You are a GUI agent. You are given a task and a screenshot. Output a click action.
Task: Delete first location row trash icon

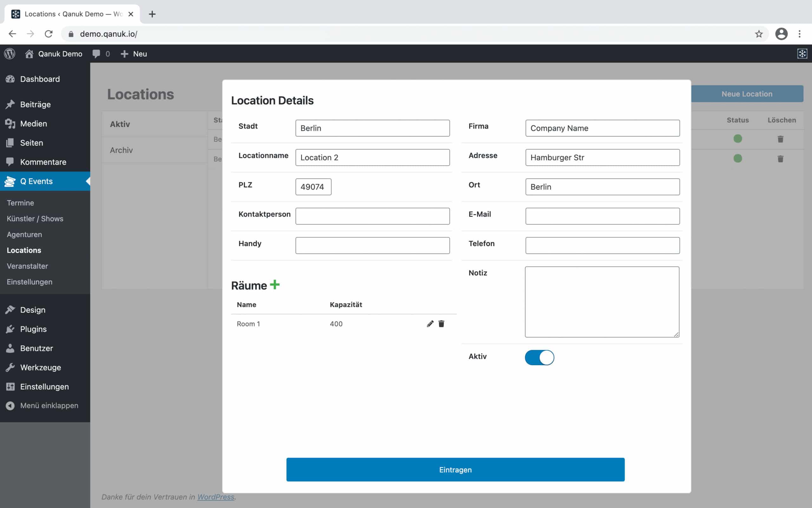(x=781, y=139)
